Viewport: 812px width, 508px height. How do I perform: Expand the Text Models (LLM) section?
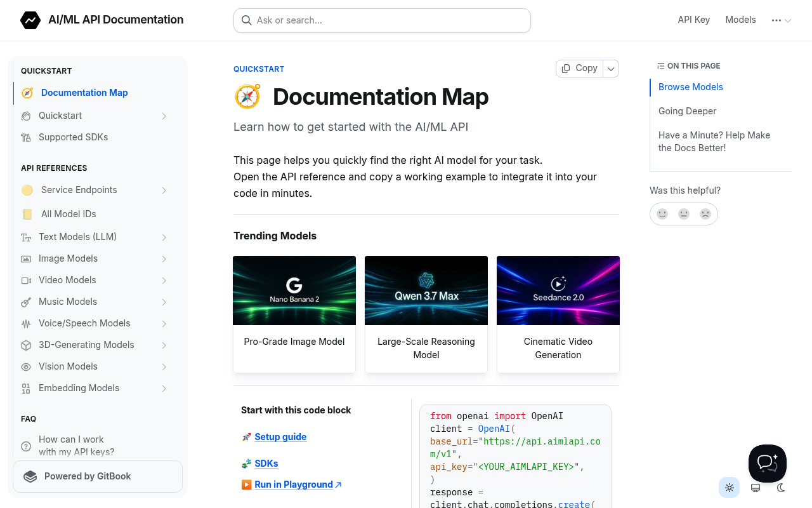click(164, 237)
